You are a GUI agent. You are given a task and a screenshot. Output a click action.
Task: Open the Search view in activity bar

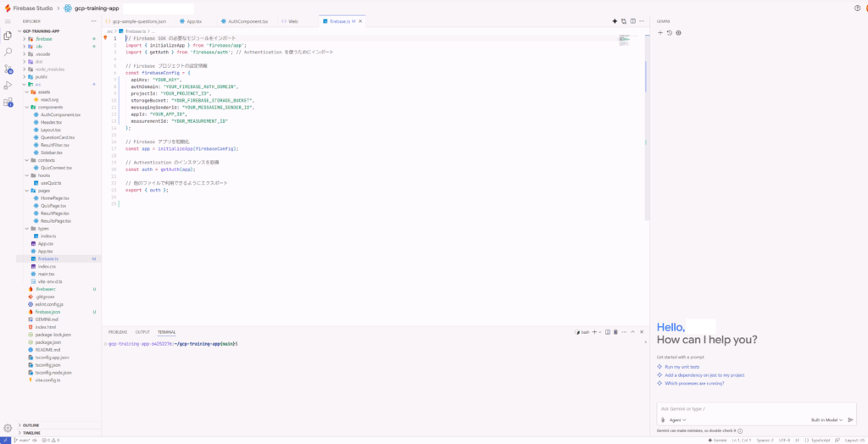(x=8, y=52)
